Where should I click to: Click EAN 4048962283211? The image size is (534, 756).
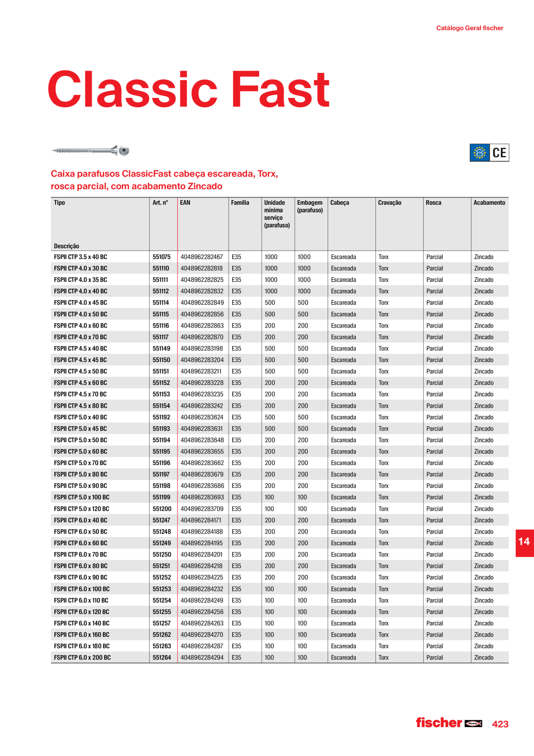pos(201,372)
